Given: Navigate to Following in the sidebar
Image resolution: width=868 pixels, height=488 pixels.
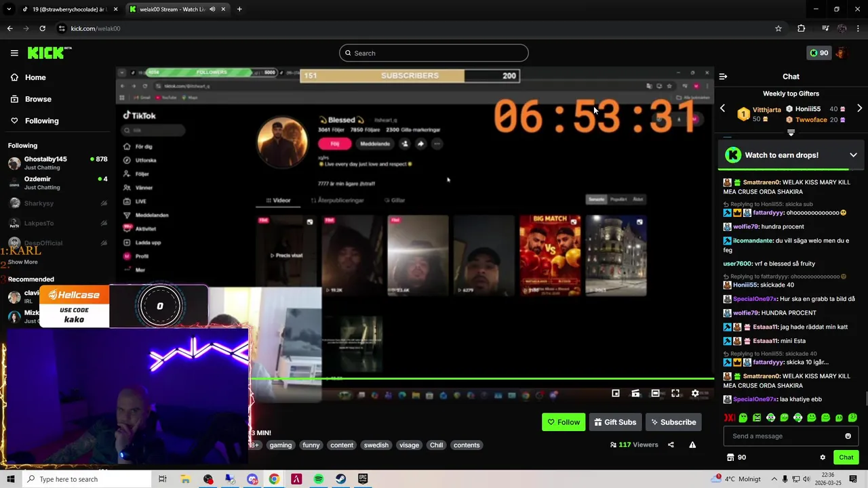Looking at the screenshot, I should coord(35,121).
